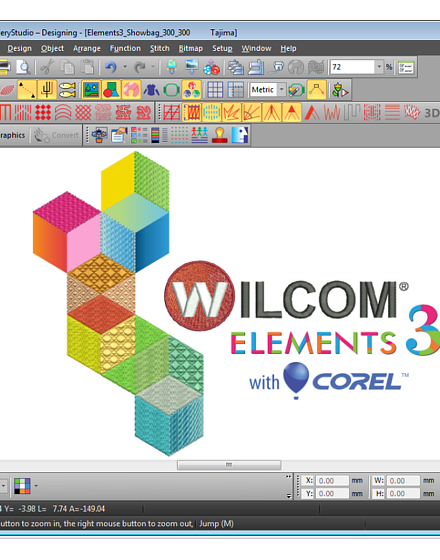Screen dimensions: 440x560
Task: Click the horizontal scrollbar thumb
Action: (x=229, y=465)
